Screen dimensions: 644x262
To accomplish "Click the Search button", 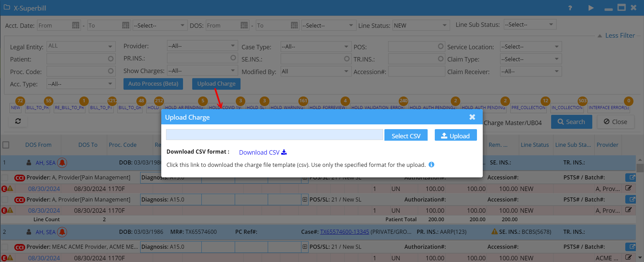I will pos(572,122).
